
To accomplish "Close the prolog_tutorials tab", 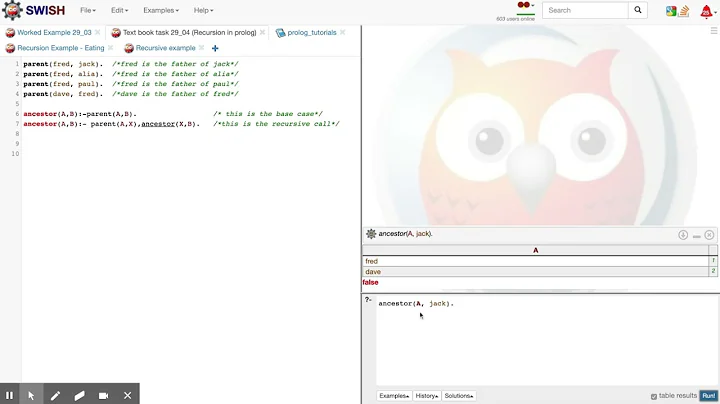I will click(x=343, y=33).
